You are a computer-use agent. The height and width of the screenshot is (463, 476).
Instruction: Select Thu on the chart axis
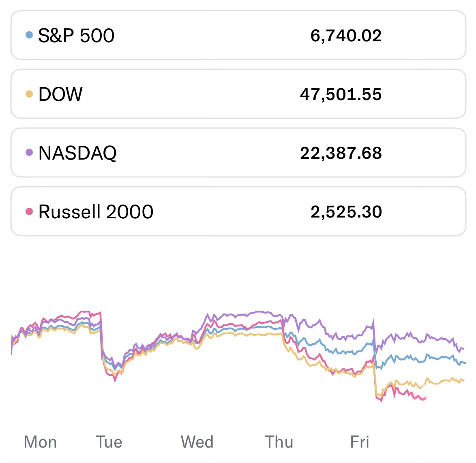tap(279, 442)
